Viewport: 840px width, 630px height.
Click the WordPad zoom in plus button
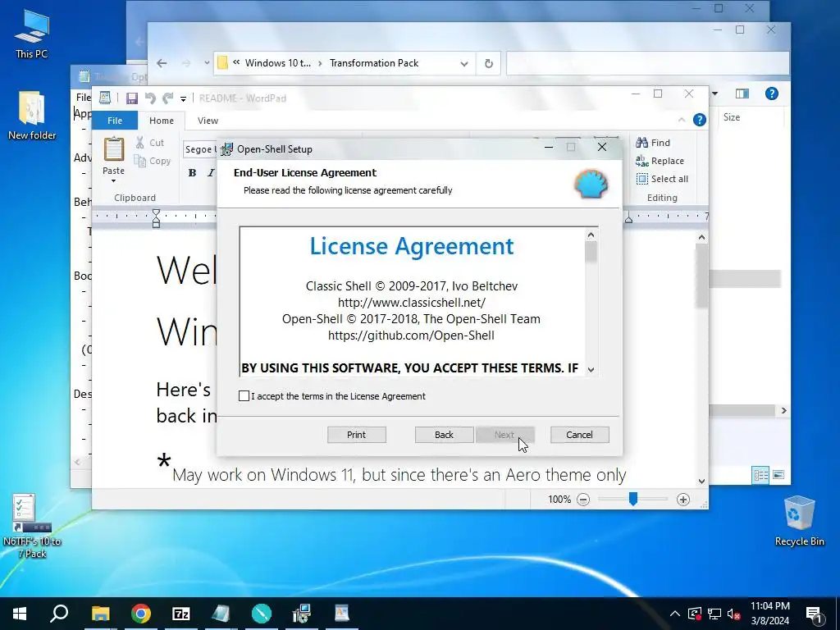[683, 500]
